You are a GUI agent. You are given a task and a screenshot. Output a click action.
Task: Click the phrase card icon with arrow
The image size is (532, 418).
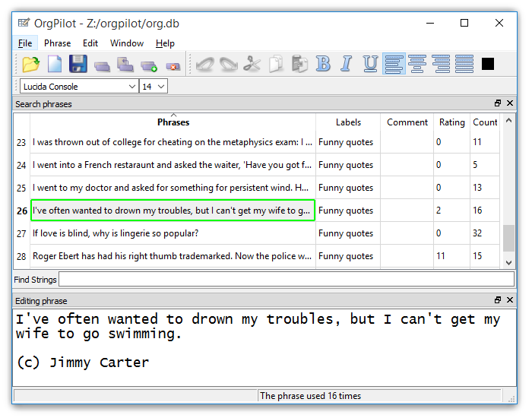point(125,65)
